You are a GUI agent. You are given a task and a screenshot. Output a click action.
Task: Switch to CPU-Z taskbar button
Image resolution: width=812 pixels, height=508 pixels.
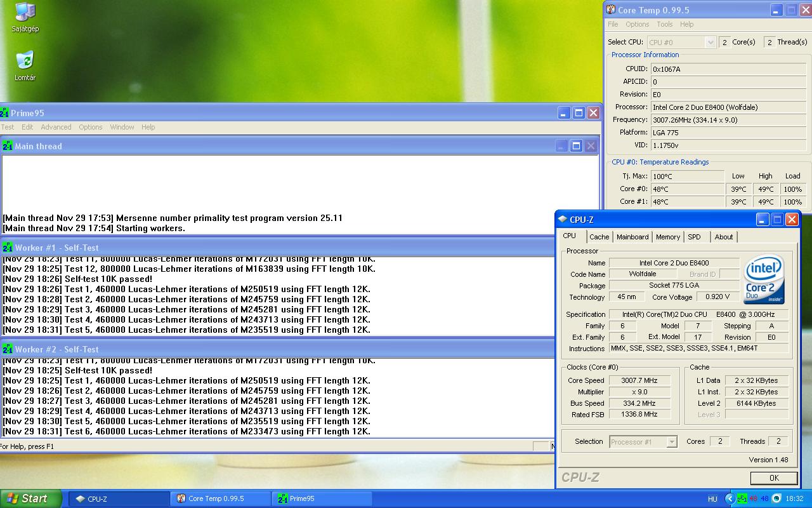coord(119,498)
